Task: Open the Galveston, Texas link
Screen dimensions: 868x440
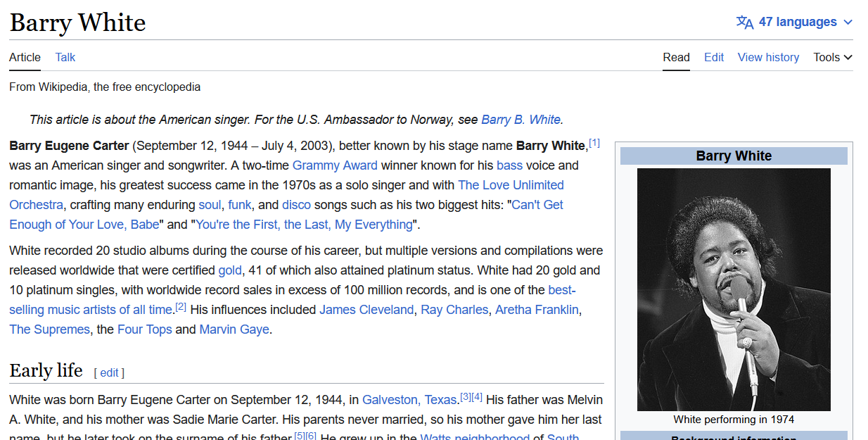Action: [x=409, y=400]
